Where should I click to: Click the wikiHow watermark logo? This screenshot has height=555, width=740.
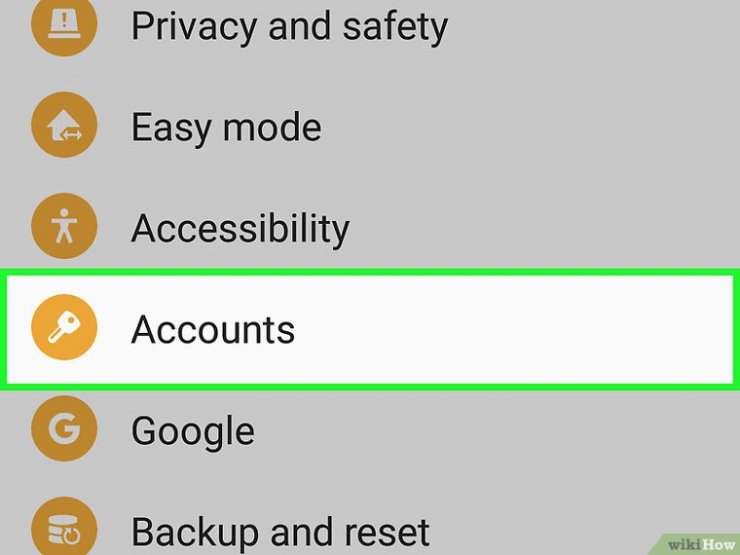700,545
